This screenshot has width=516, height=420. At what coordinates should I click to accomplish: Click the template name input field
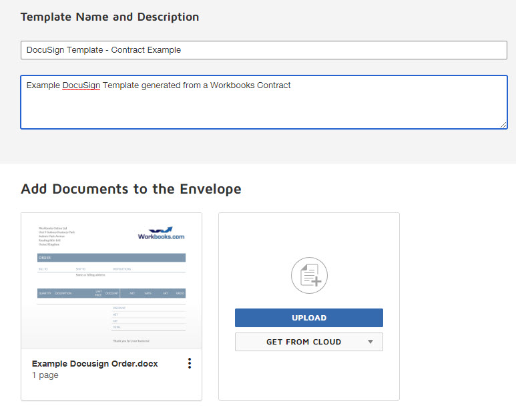[264, 50]
